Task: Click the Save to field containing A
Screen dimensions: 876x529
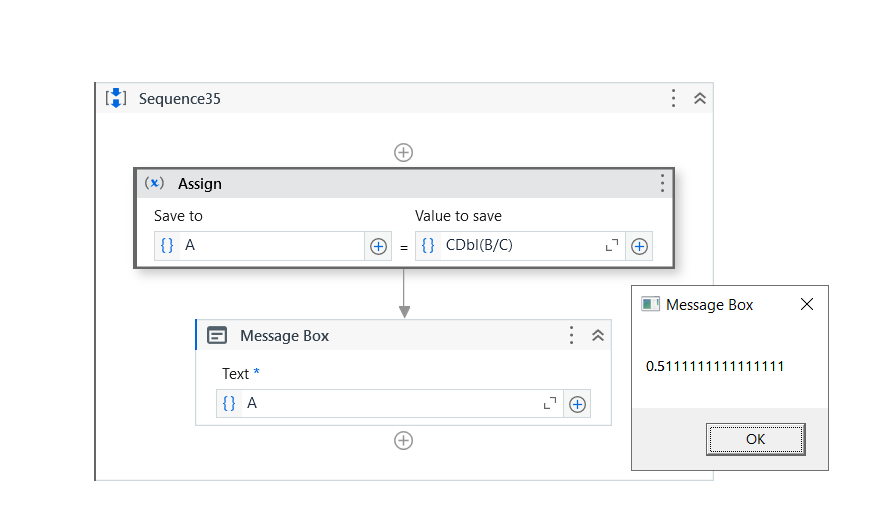Action: coord(270,246)
